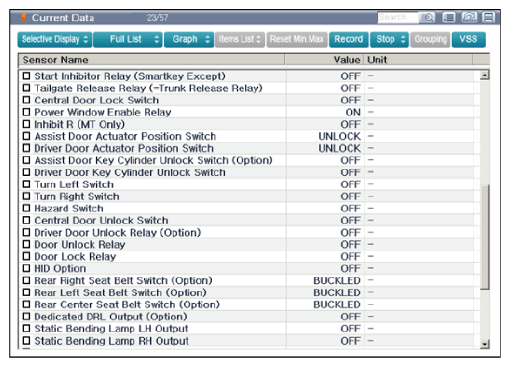The height and width of the screenshot is (367, 510).
Task: Check the HID Option checkbox
Action: click(x=26, y=268)
